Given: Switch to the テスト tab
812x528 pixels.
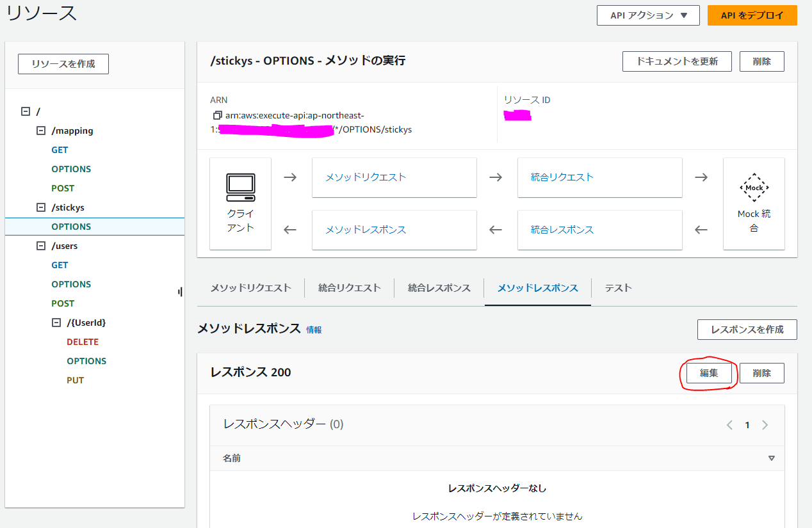Looking at the screenshot, I should coord(617,288).
